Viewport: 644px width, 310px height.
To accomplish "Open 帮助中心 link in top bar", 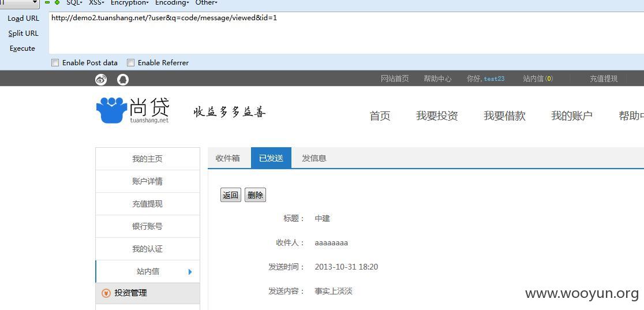I will point(437,79).
